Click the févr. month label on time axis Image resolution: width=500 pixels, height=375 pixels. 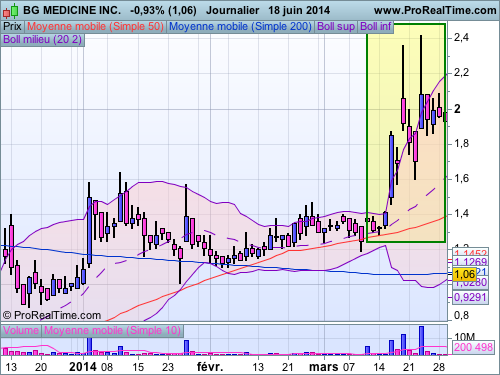pos(210,367)
